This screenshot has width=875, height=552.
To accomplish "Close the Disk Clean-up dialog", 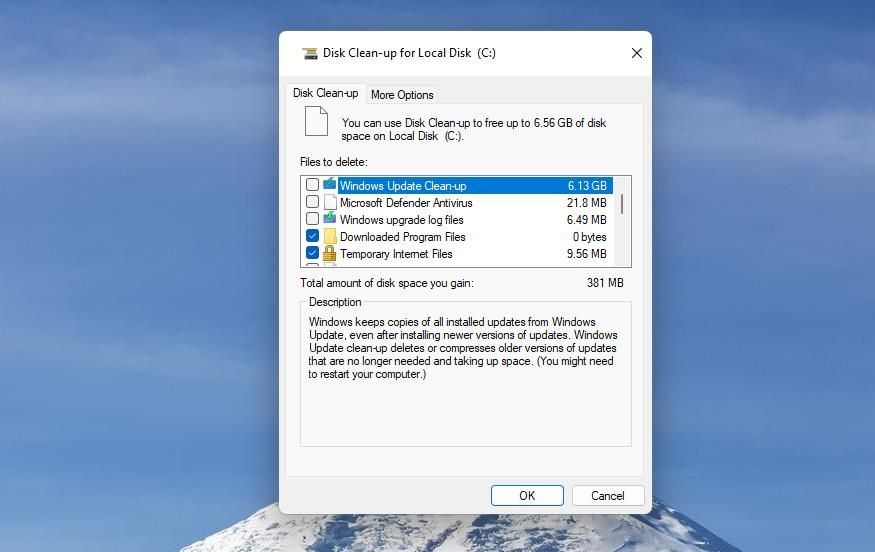I will [637, 53].
